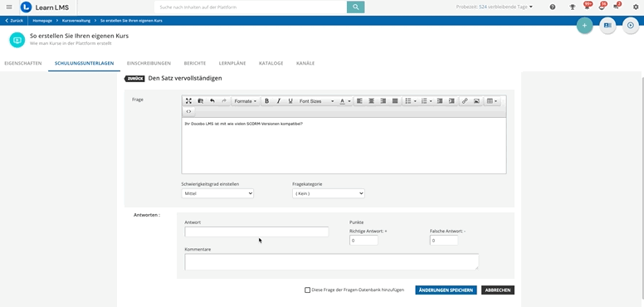Open notifications bell with 99+ badge

pos(588,6)
